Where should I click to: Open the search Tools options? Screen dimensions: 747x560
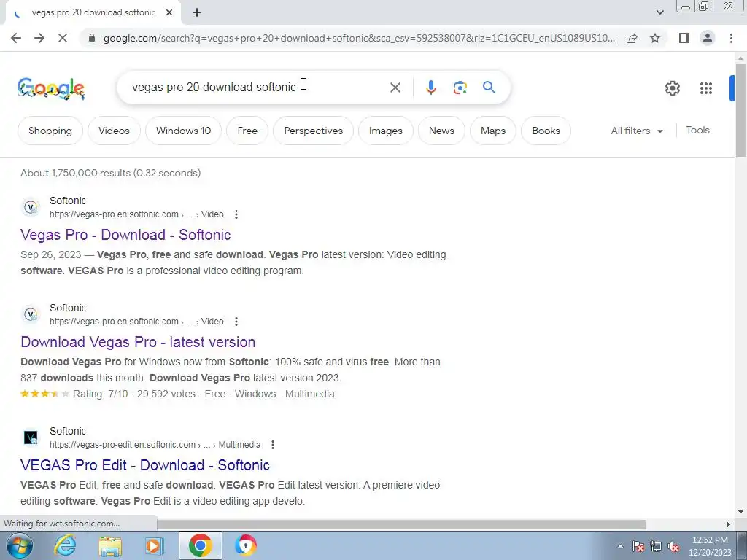pyautogui.click(x=697, y=130)
